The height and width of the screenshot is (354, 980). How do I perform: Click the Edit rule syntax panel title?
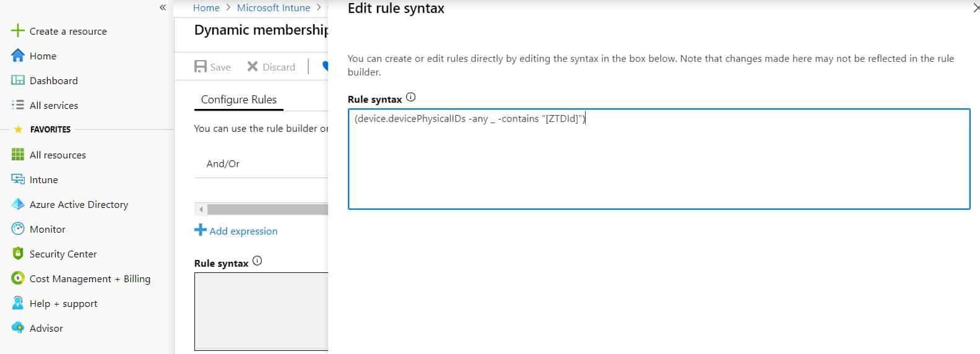click(x=396, y=8)
